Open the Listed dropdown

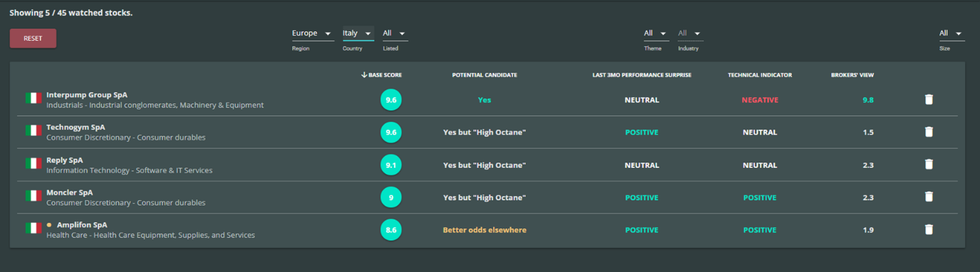395,34
